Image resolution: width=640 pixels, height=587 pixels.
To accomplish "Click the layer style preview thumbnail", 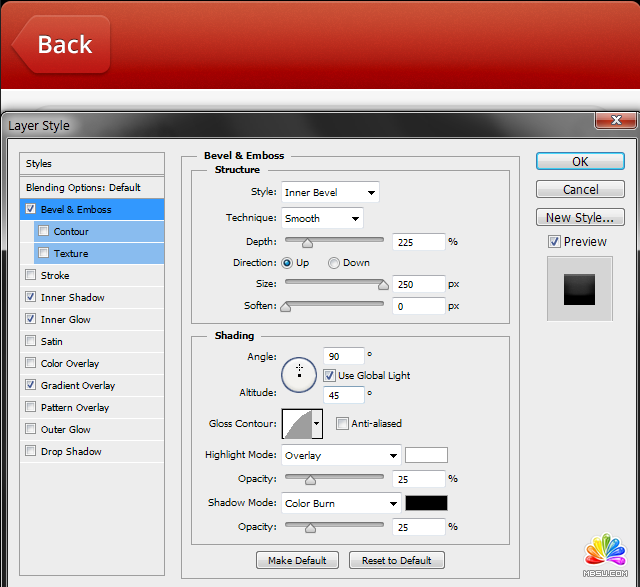I will pyautogui.click(x=579, y=288).
